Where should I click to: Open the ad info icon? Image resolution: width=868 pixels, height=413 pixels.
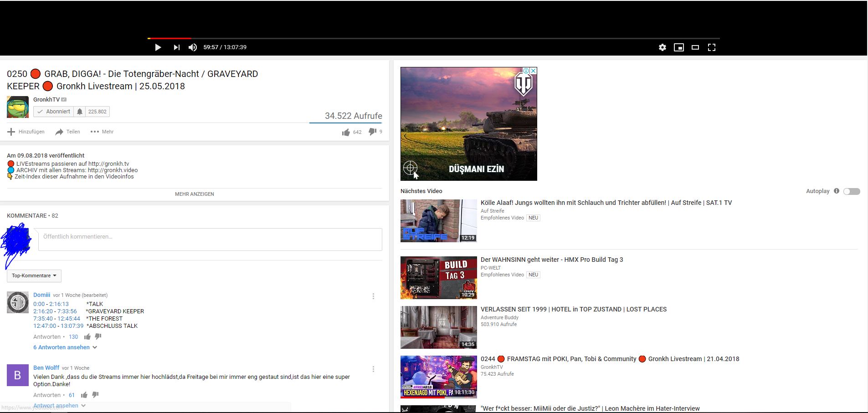pyautogui.click(x=526, y=71)
